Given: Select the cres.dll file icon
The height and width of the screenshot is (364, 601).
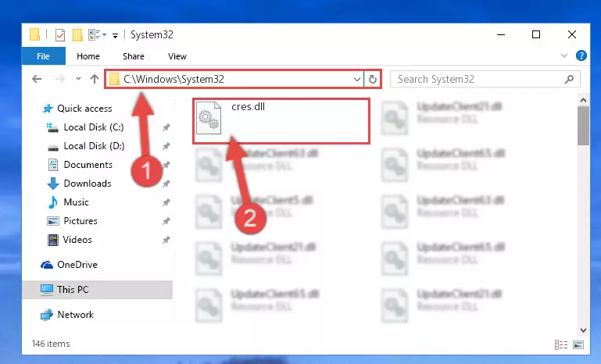Looking at the screenshot, I should [209, 118].
